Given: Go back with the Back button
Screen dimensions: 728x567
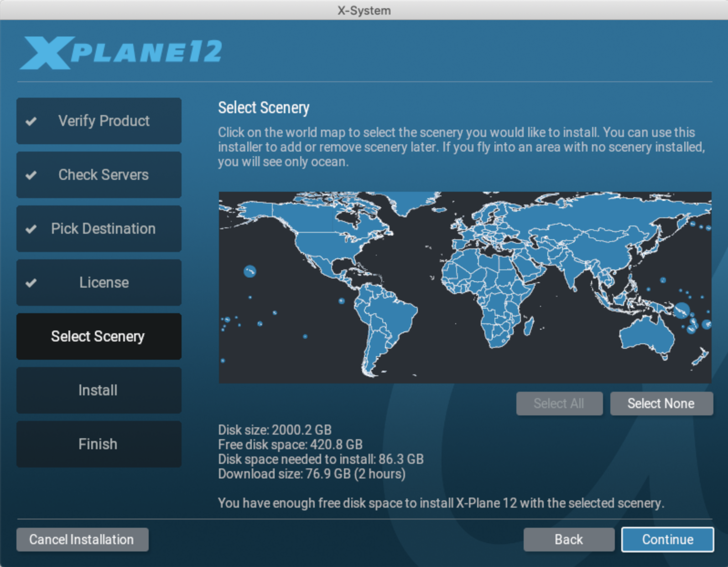Looking at the screenshot, I should tap(569, 540).
